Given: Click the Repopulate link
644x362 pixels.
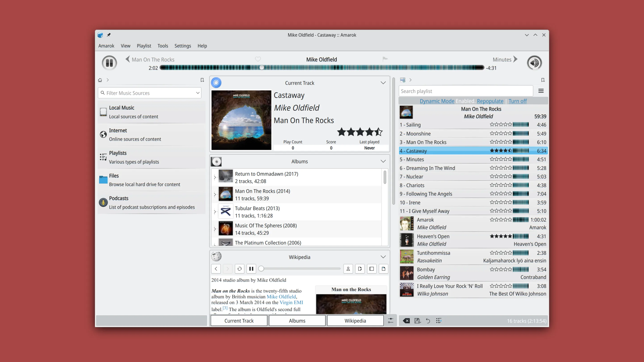Looking at the screenshot, I should point(490,101).
